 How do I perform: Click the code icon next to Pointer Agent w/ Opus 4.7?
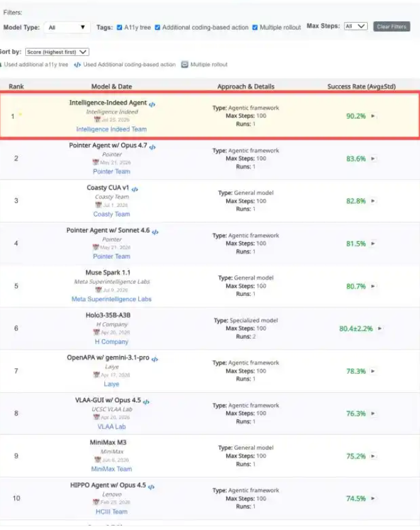152,147
